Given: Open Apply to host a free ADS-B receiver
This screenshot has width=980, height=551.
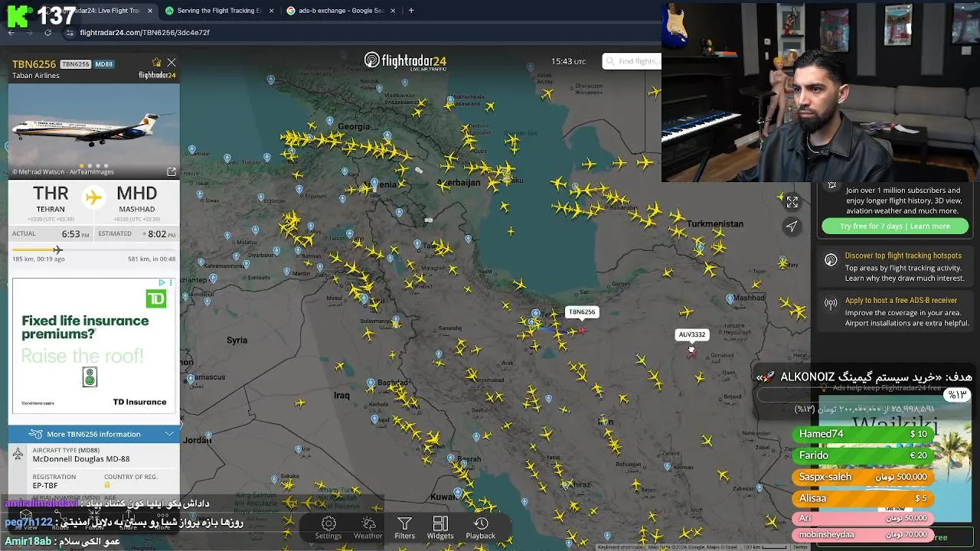Looking at the screenshot, I should (x=901, y=301).
